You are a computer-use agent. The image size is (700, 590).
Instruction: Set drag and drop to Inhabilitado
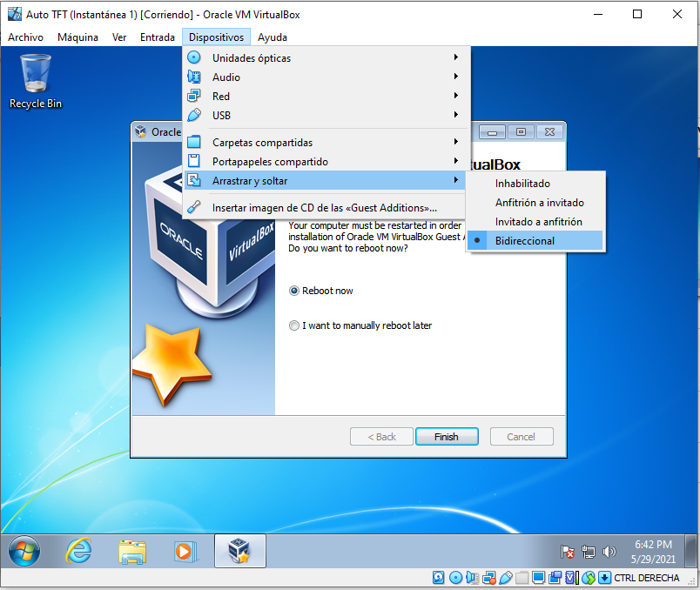tap(522, 184)
